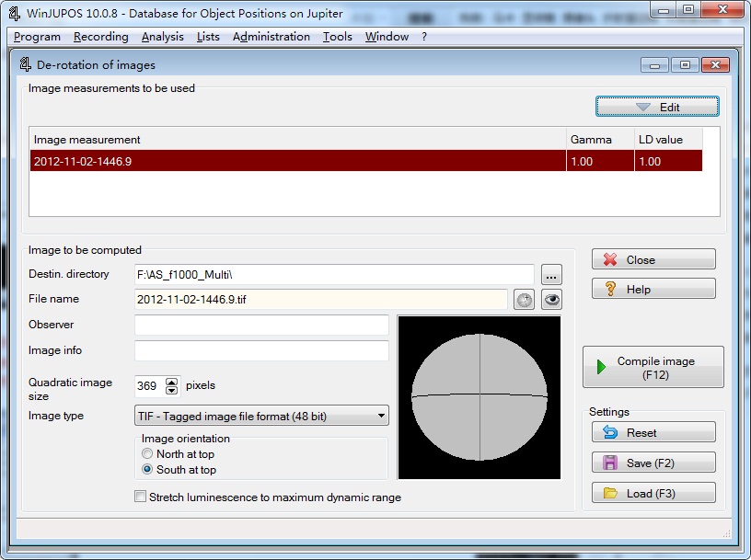
Task: Click the WinJUPOS app icon in title bar
Action: coord(14,11)
